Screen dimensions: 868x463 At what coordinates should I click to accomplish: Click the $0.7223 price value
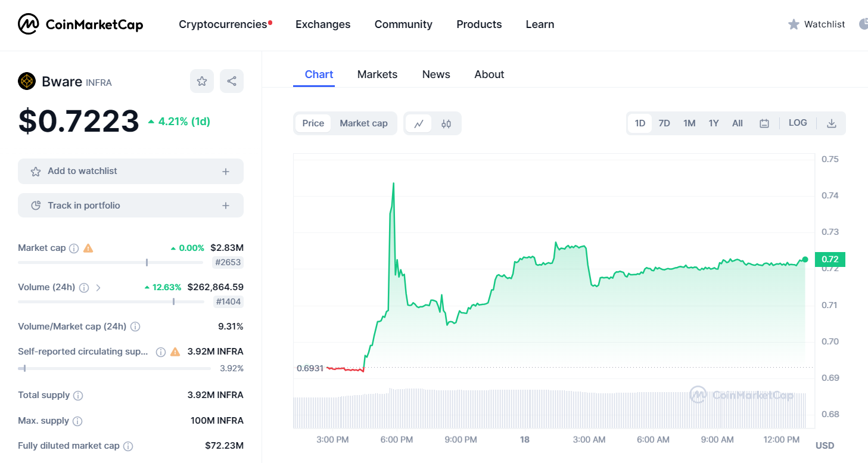tap(79, 121)
